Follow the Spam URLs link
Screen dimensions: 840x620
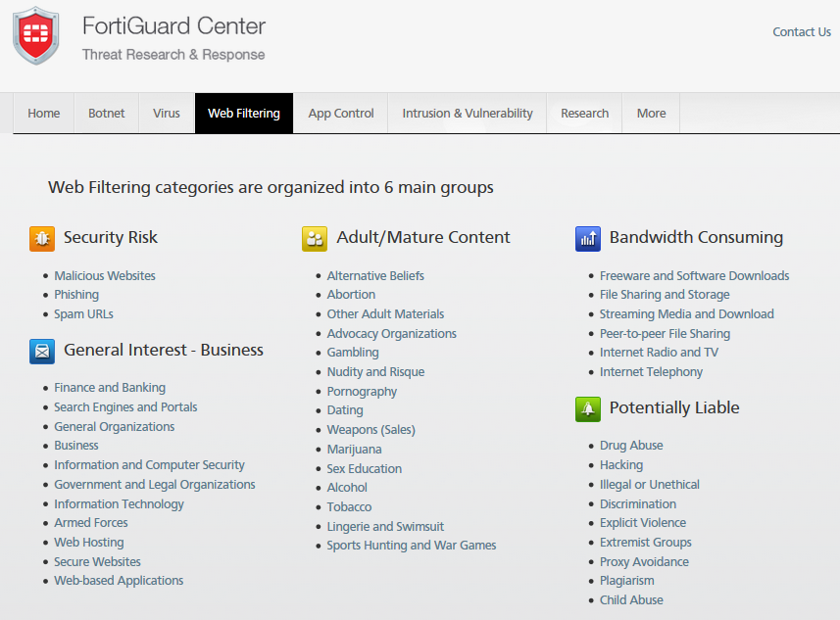(x=83, y=314)
